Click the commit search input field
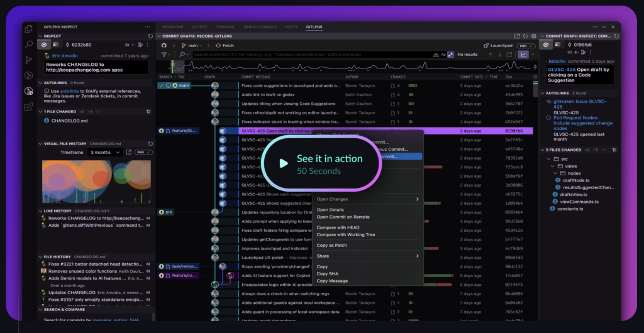The height and width of the screenshot is (333, 644). tap(311, 54)
